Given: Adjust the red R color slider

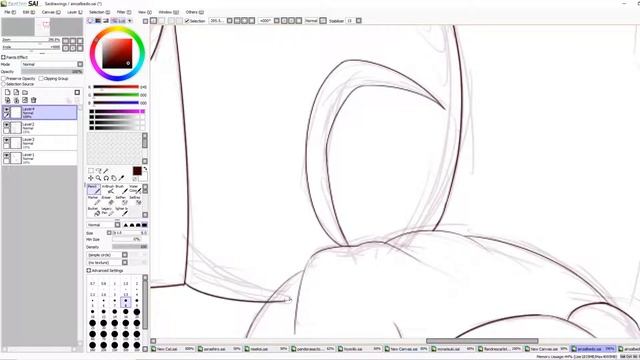Looking at the screenshot, I should [x=116, y=87].
